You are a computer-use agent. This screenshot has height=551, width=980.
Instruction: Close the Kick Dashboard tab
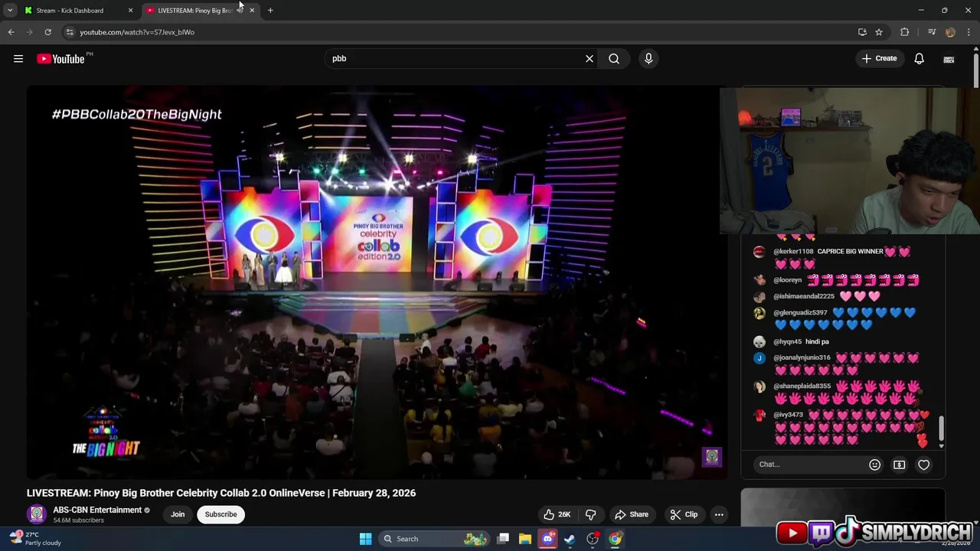click(x=130, y=11)
